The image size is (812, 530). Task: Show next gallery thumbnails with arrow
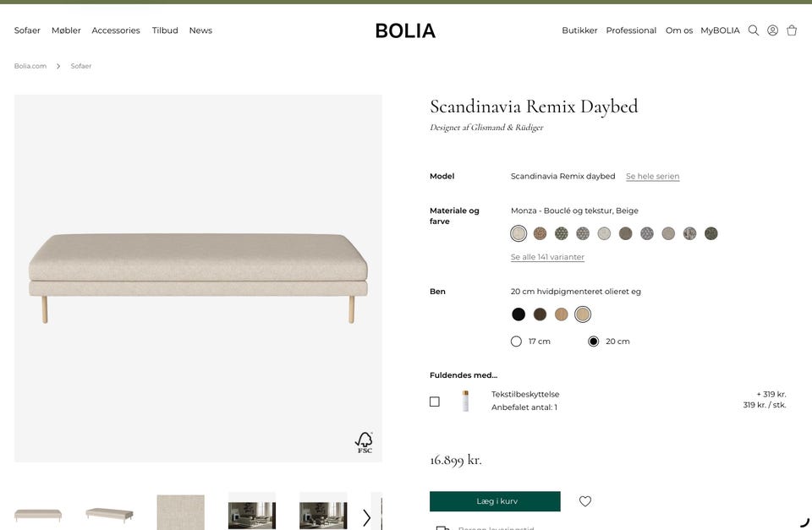tap(366, 517)
